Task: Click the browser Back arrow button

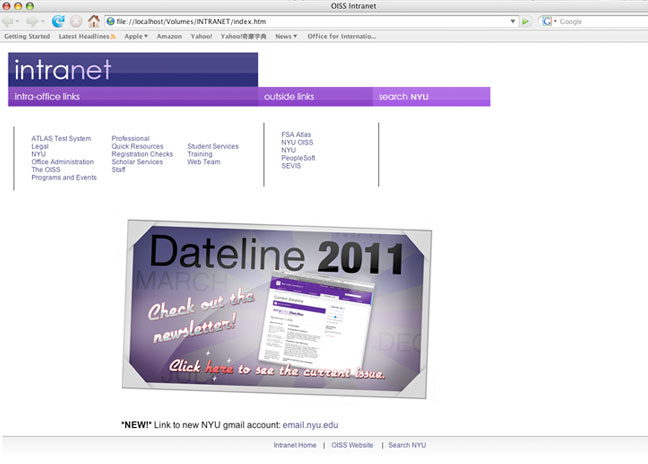Action: pyautogui.click(x=10, y=21)
